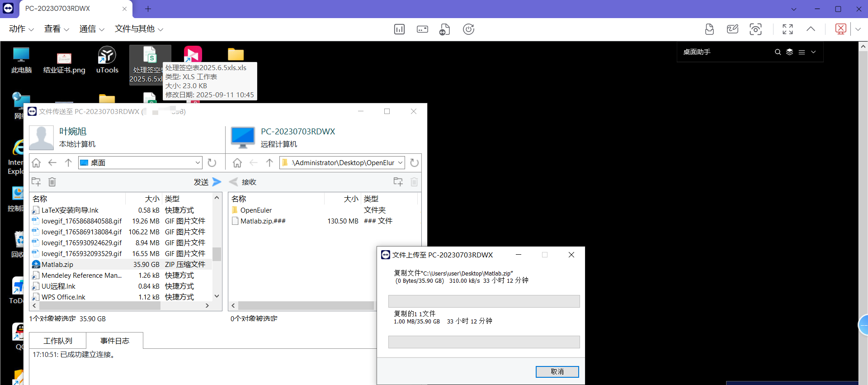Open the 文件与其他 menu
Viewport: 868px width, 385px height.
pyautogui.click(x=138, y=29)
